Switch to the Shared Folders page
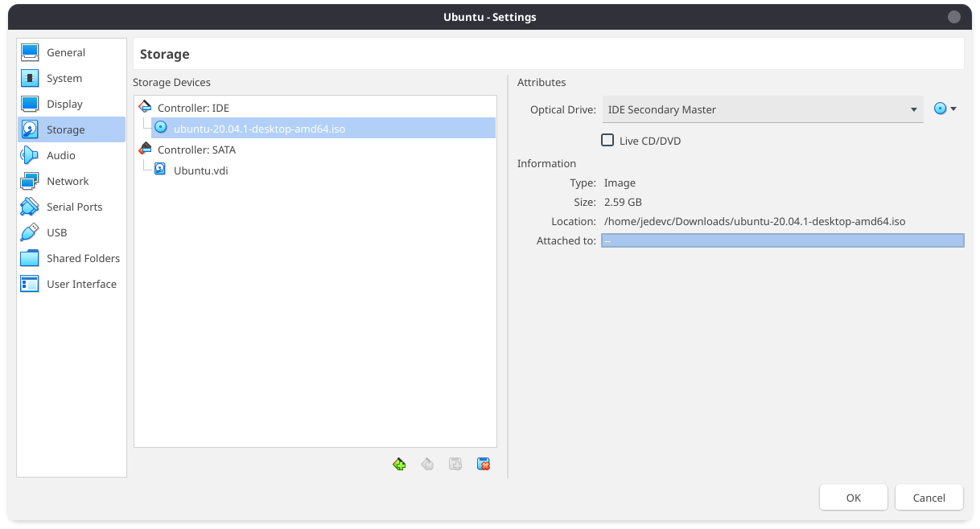This screenshot has width=980, height=529. [x=72, y=258]
